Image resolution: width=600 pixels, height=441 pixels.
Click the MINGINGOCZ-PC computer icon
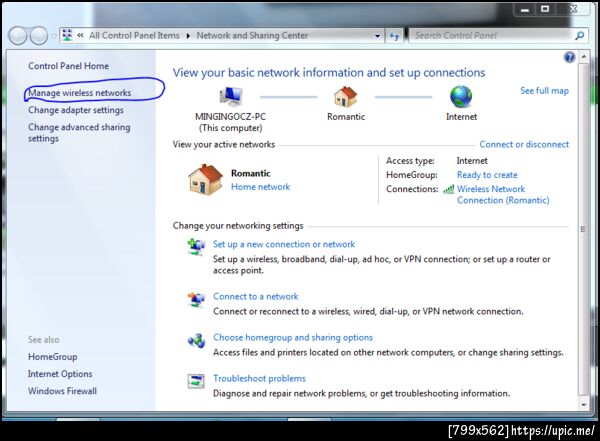click(231, 96)
